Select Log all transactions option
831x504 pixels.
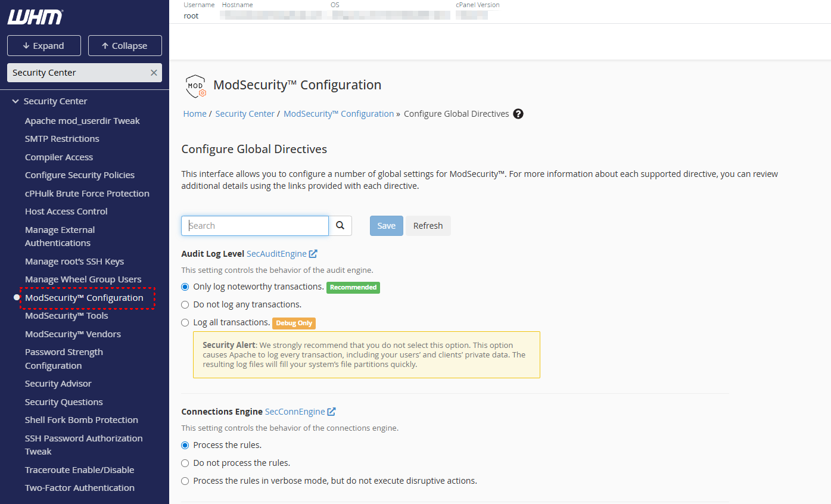point(185,322)
